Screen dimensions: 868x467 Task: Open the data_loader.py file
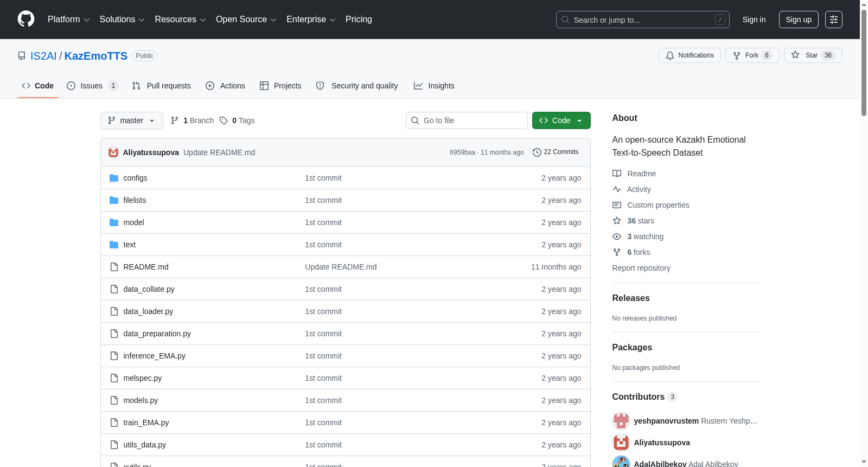coord(148,311)
